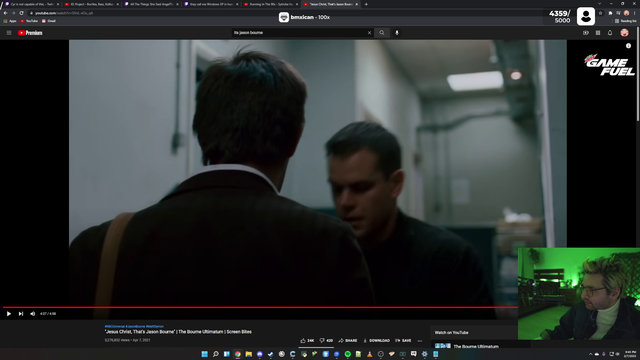This screenshot has height=360, width=640.
Task: Mute the video volume speaker icon
Action: pos(33,313)
